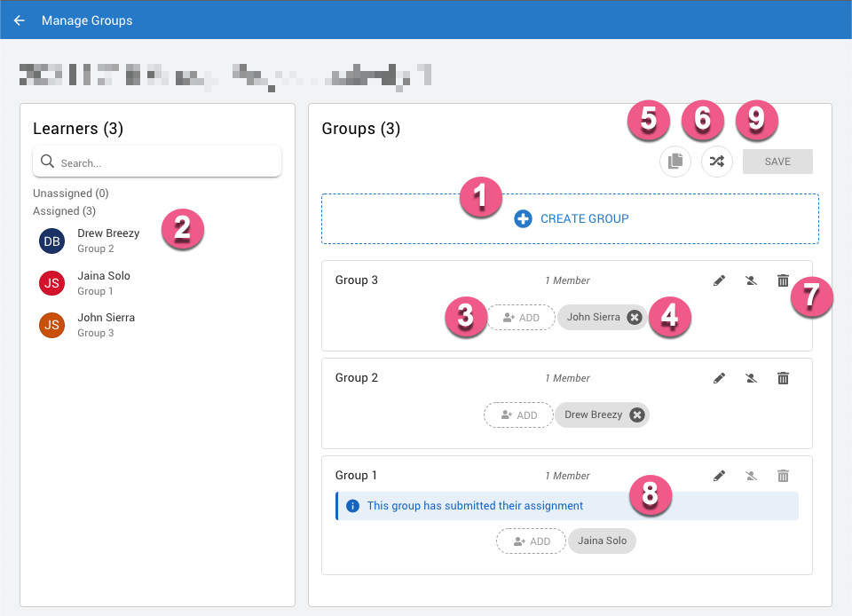Screen dimensions: 852x616
Task: Edit Group 3 name with pencil icon
Action: [720, 280]
